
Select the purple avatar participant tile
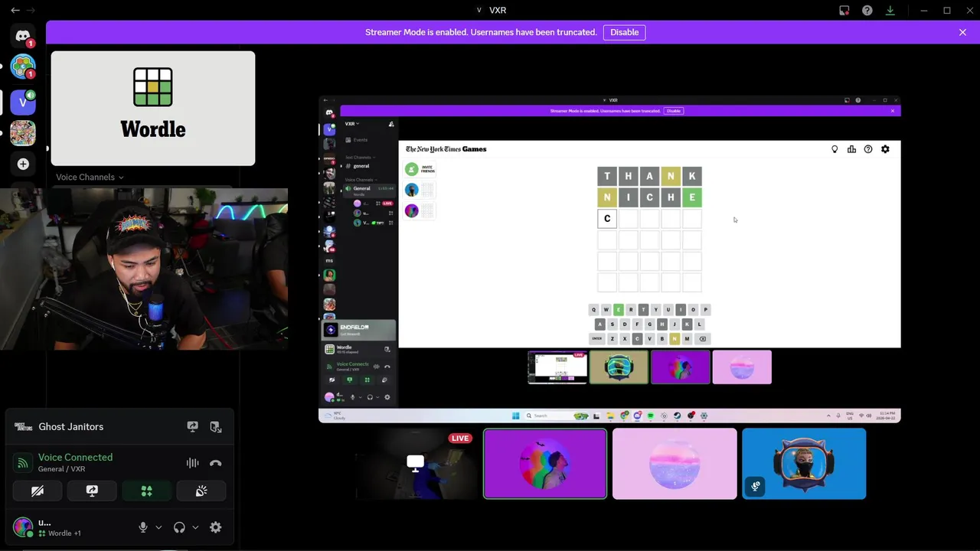(545, 464)
